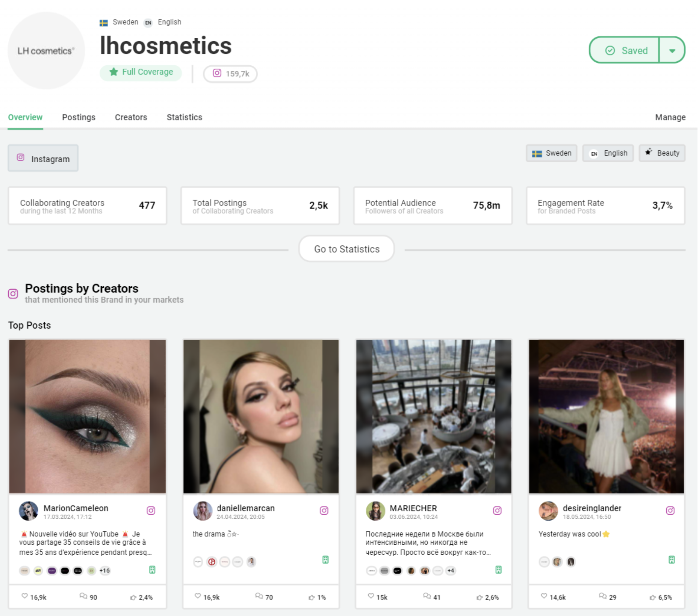Switch to the Creators tab
699x616 pixels.
click(131, 117)
